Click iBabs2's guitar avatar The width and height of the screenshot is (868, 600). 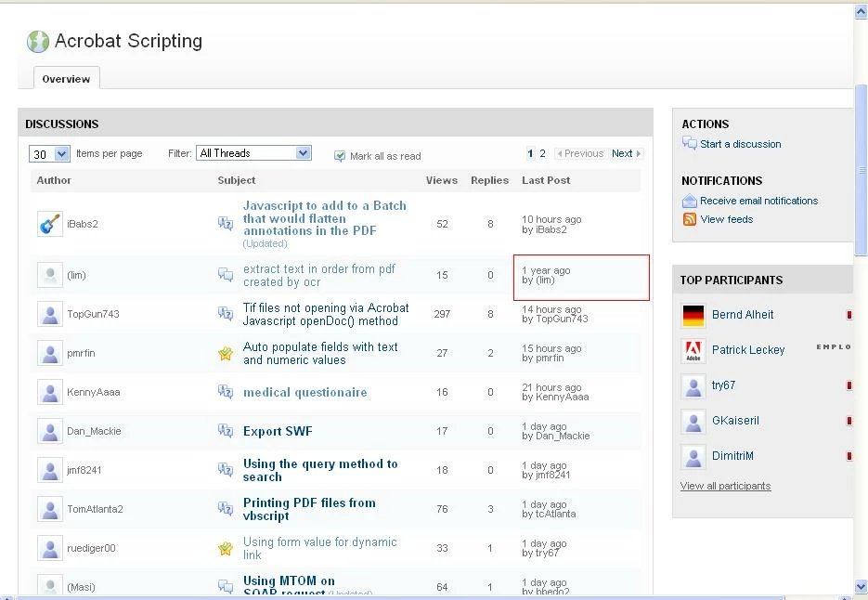point(50,224)
